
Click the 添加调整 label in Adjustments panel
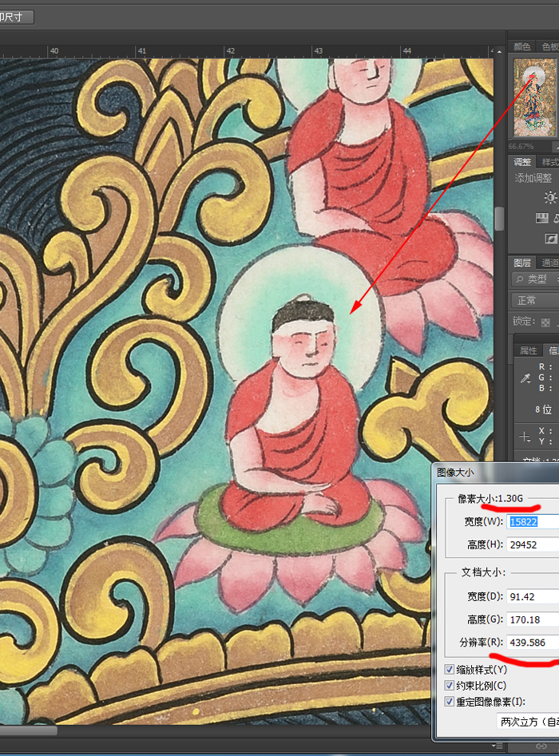533,178
